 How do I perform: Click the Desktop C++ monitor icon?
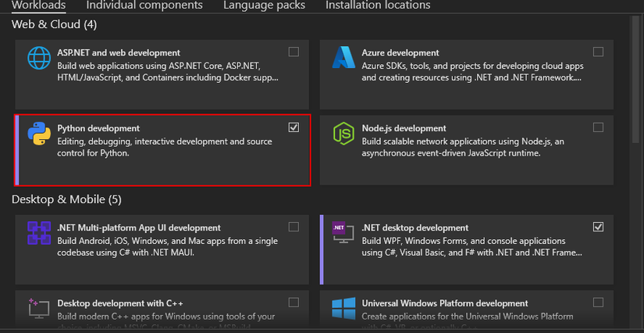tap(39, 309)
